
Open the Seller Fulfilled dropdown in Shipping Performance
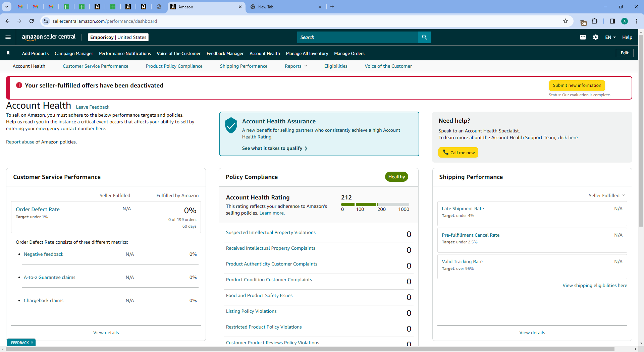coord(607,195)
